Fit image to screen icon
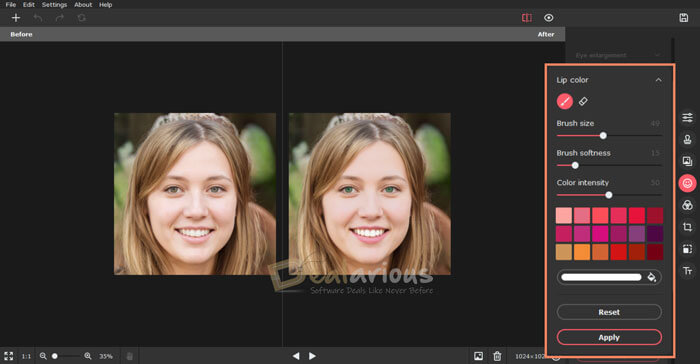The height and width of the screenshot is (364, 700). 8,356
